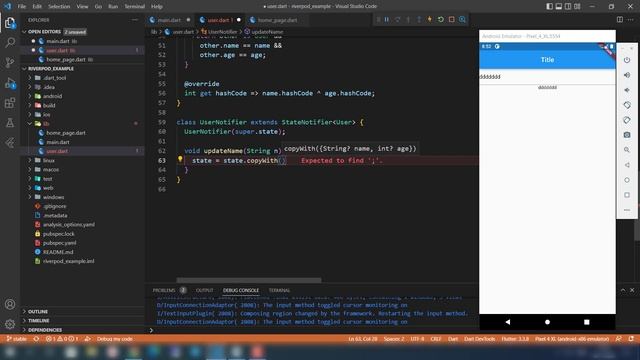This screenshot has height=360, width=640.
Task: Open emulator zoom tool
Action: pyautogui.click(x=627, y=150)
